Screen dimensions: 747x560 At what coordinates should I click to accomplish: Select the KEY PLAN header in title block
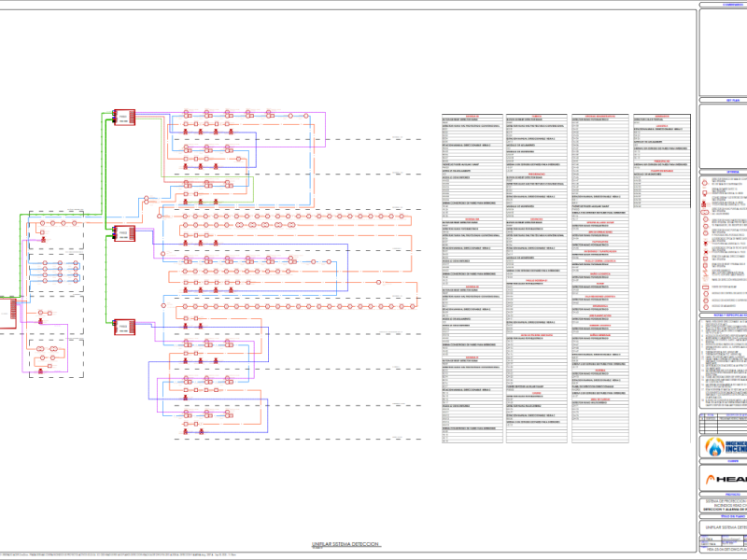click(723, 100)
